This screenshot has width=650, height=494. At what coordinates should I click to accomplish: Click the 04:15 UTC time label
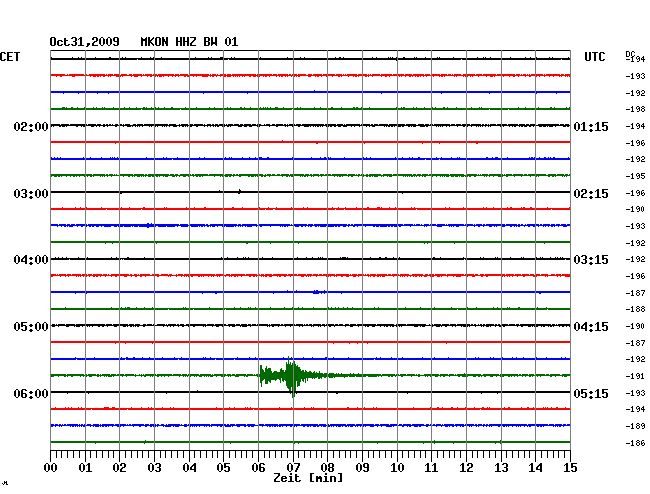[x=591, y=327]
